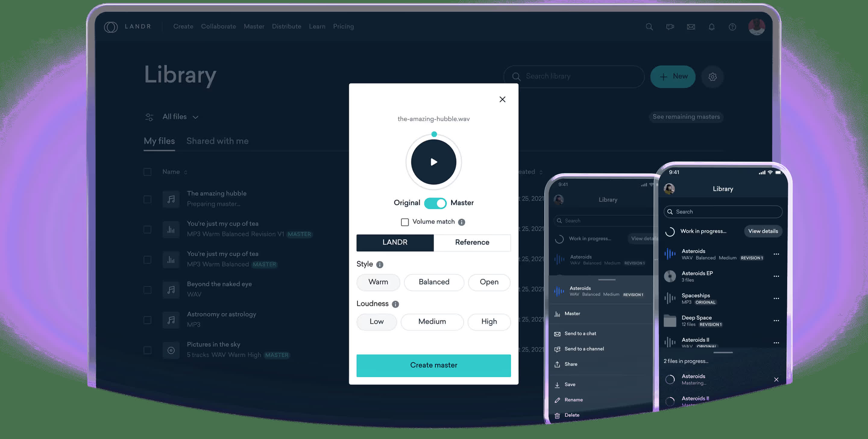The width and height of the screenshot is (868, 439).
Task: Cancel Asteroids mastering with X icon on phone
Action: tap(776, 380)
